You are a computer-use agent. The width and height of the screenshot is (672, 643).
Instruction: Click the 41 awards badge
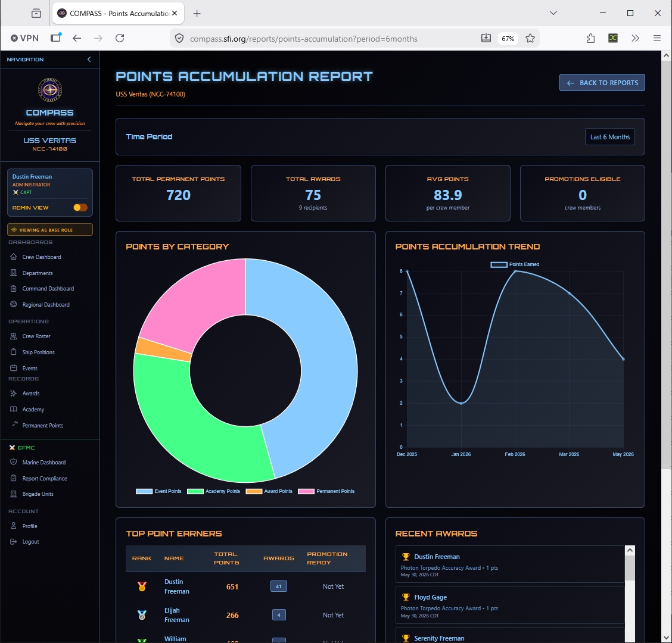coord(279,586)
